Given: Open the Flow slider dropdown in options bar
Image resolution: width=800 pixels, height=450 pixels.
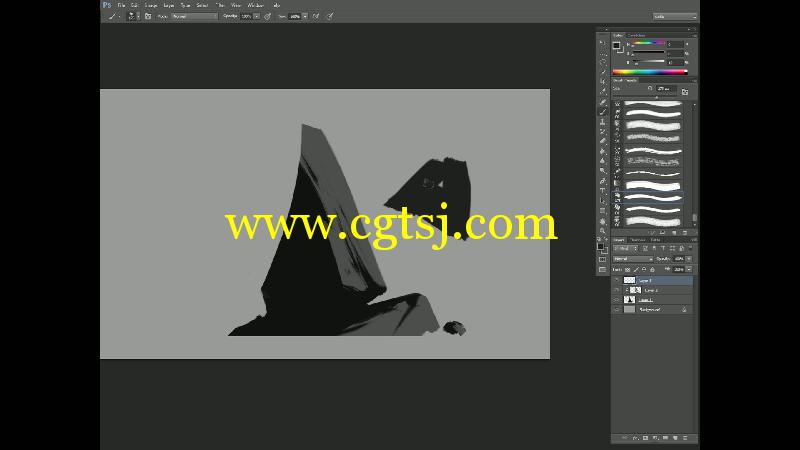Looking at the screenshot, I should [305, 16].
